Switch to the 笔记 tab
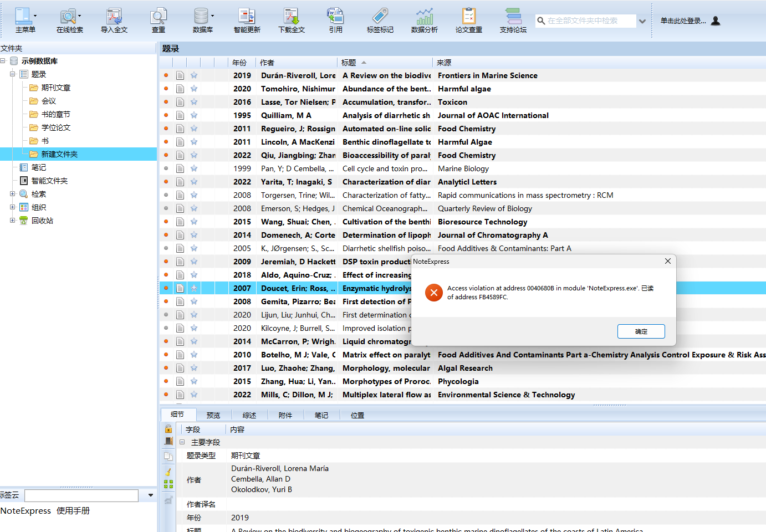 tap(321, 415)
